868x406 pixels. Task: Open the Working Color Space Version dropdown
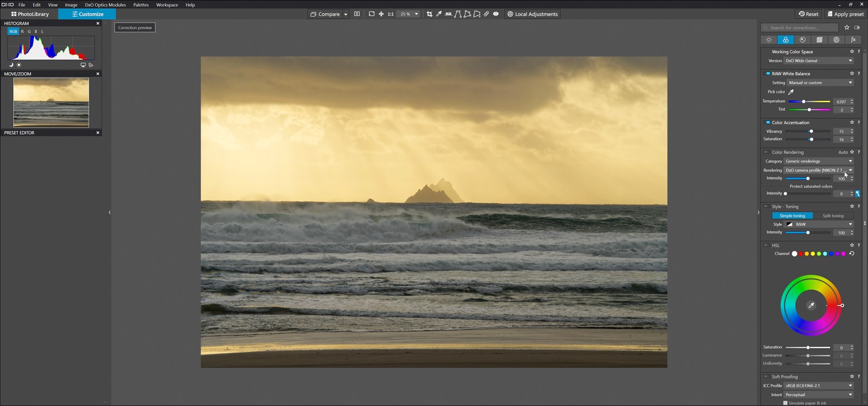pyautogui.click(x=819, y=61)
